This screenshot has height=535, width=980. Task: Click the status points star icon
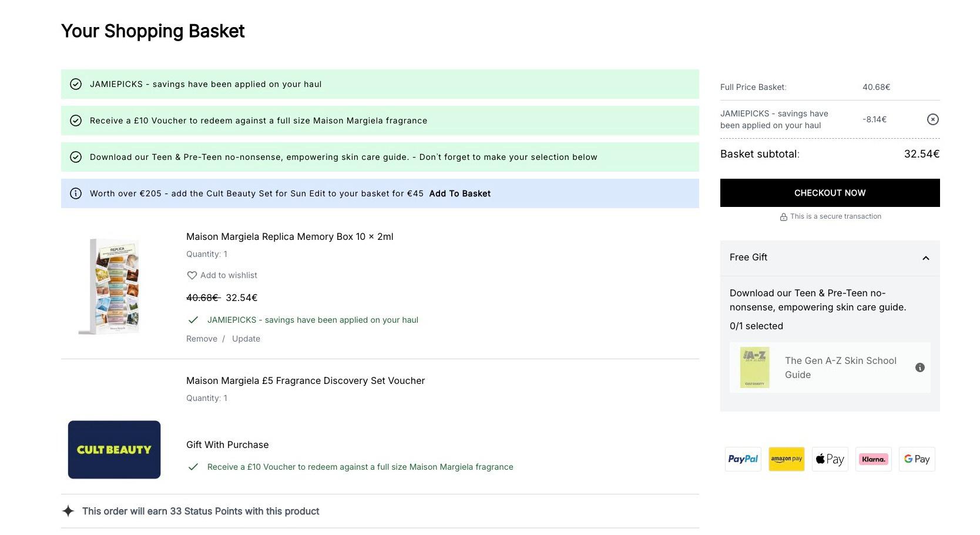pos(68,511)
